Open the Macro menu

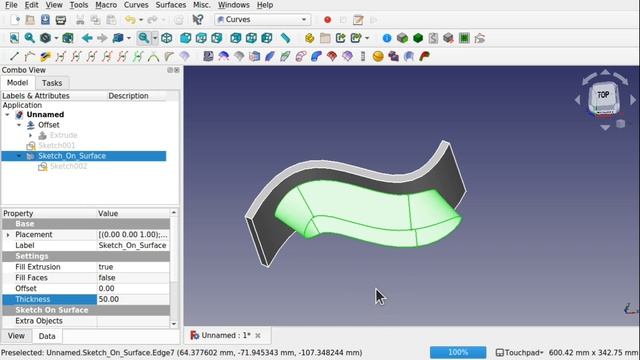click(x=106, y=5)
